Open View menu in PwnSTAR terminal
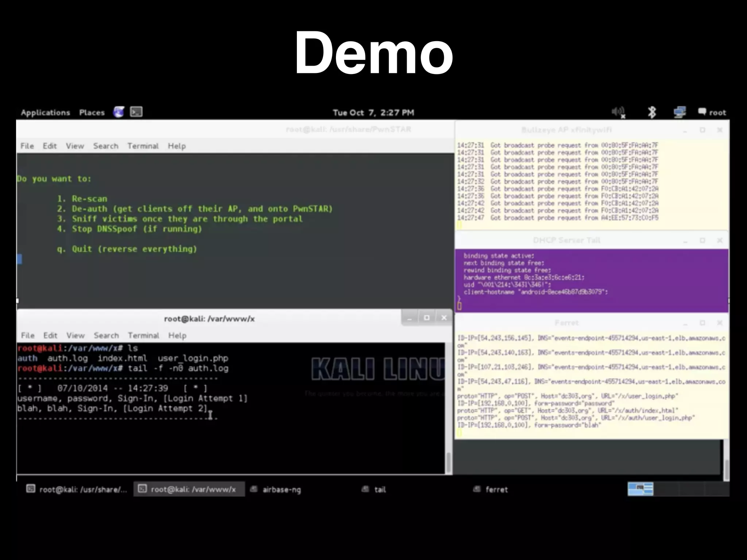747x560 pixels. pos(75,146)
